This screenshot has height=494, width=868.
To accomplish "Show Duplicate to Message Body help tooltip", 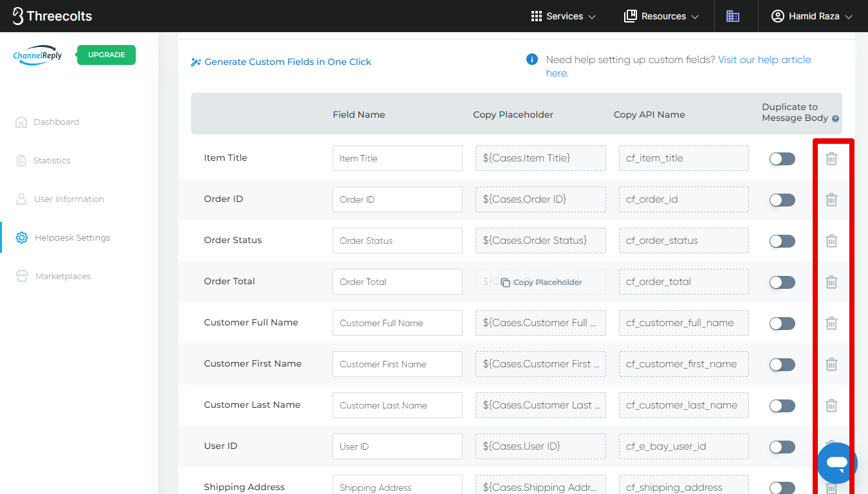I will pos(835,119).
